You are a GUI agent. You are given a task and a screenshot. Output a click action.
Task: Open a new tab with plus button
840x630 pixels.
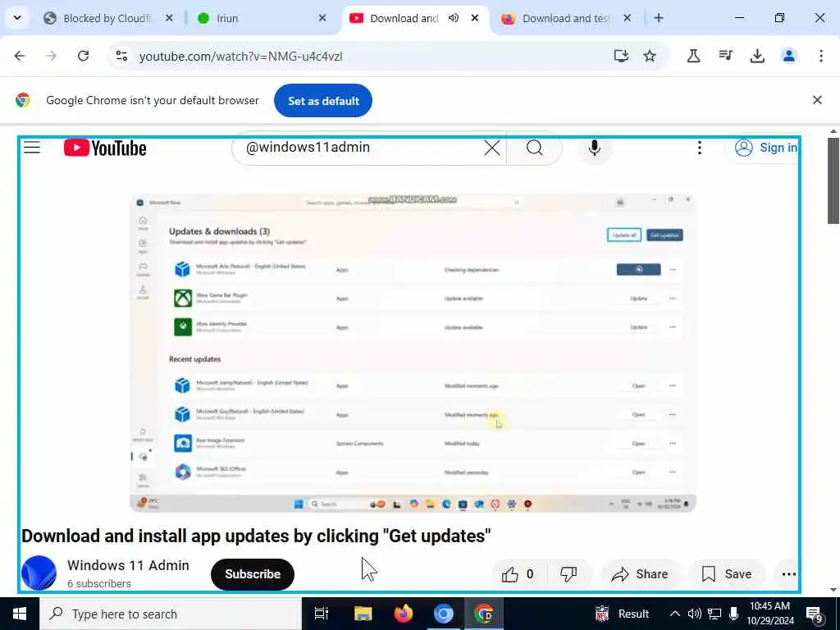(x=659, y=18)
